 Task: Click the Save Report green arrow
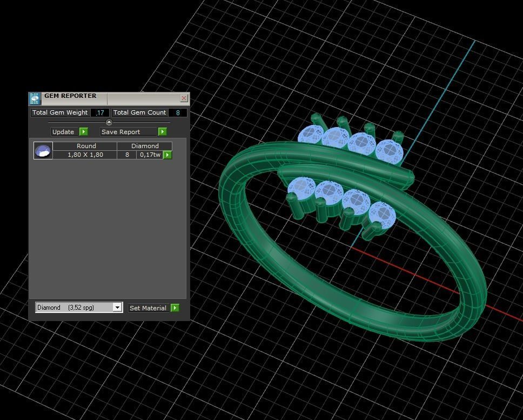(x=163, y=132)
